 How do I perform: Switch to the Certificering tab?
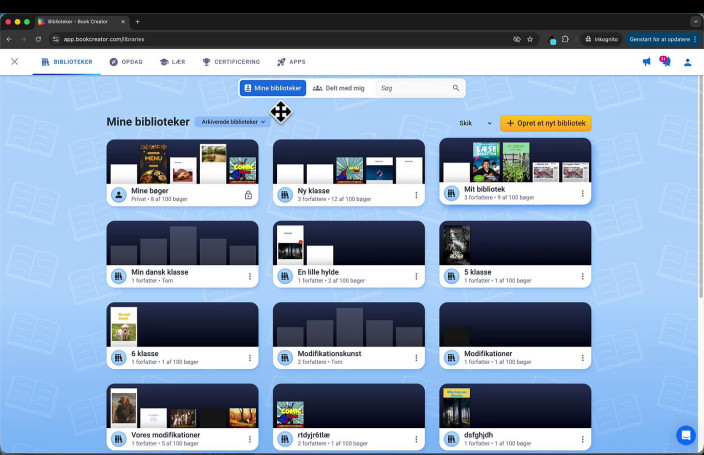[231, 62]
